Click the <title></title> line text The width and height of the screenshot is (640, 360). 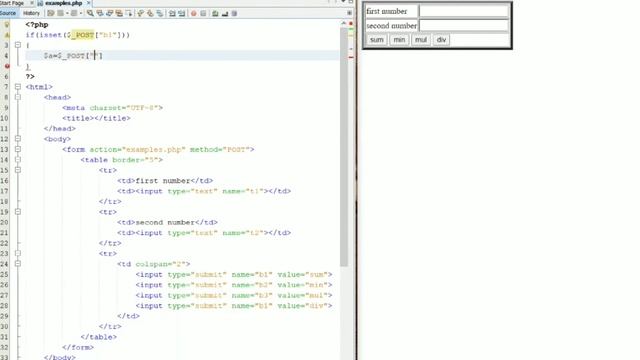coord(96,118)
